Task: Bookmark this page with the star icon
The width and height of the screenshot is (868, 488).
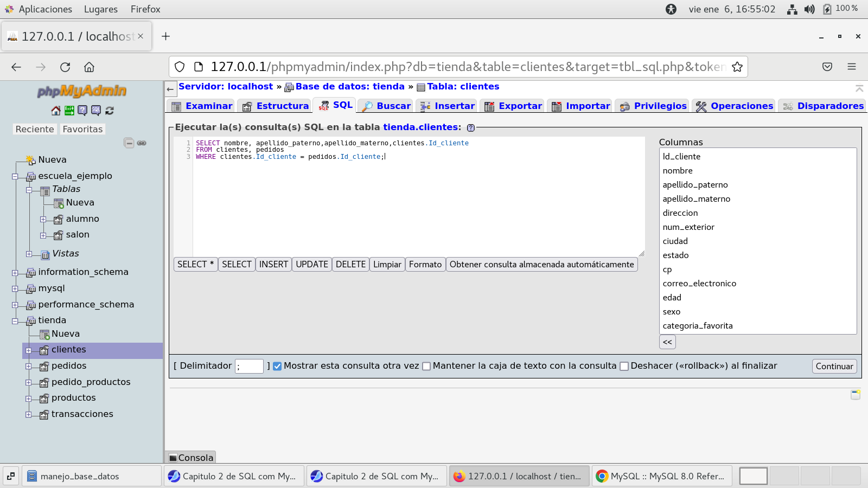Action: 737,67
